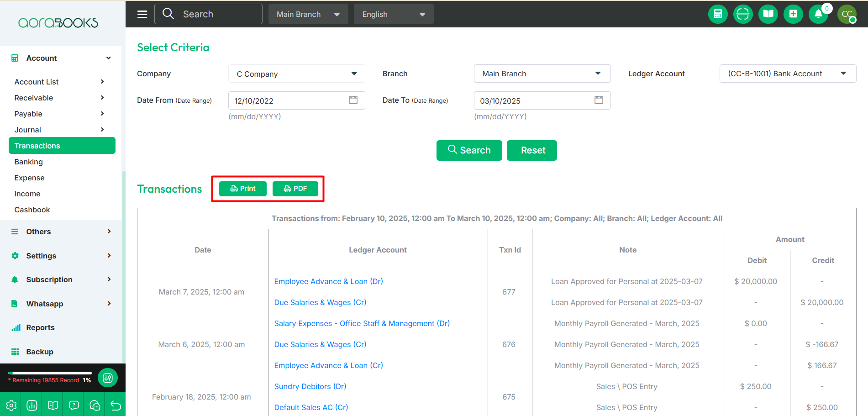Image resolution: width=868 pixels, height=416 pixels.
Task: Open the Company dropdown showing C Company
Action: point(297,74)
